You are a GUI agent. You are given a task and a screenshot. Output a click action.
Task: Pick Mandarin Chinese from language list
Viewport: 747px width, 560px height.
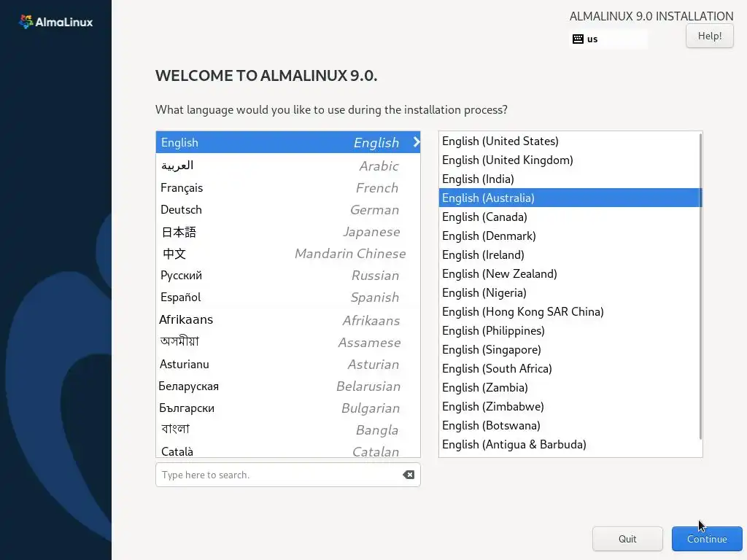(x=287, y=253)
